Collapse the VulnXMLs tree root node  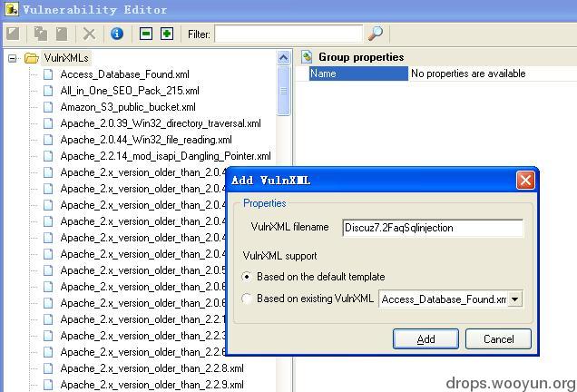point(13,58)
